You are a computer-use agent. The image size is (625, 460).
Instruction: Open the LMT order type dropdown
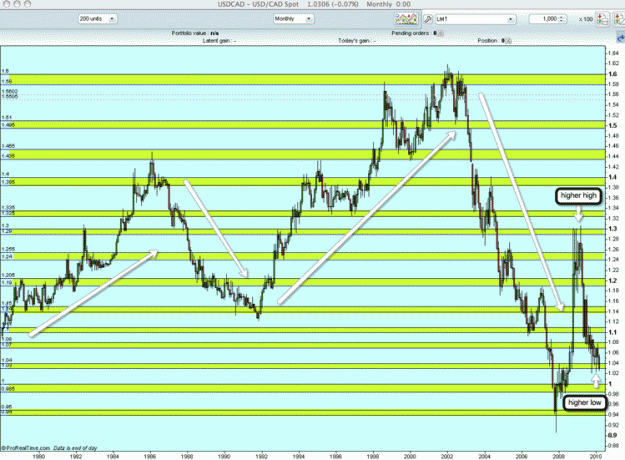[475, 19]
